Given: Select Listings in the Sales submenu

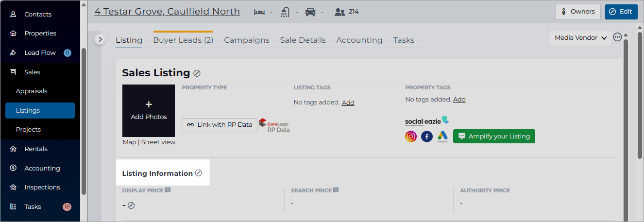Looking at the screenshot, I should (40, 111).
